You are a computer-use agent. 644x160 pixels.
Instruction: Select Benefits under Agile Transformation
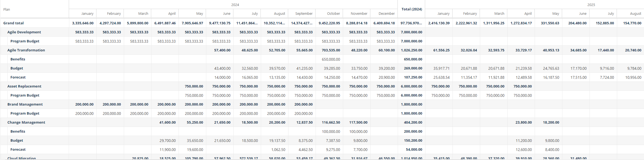pos(18,59)
